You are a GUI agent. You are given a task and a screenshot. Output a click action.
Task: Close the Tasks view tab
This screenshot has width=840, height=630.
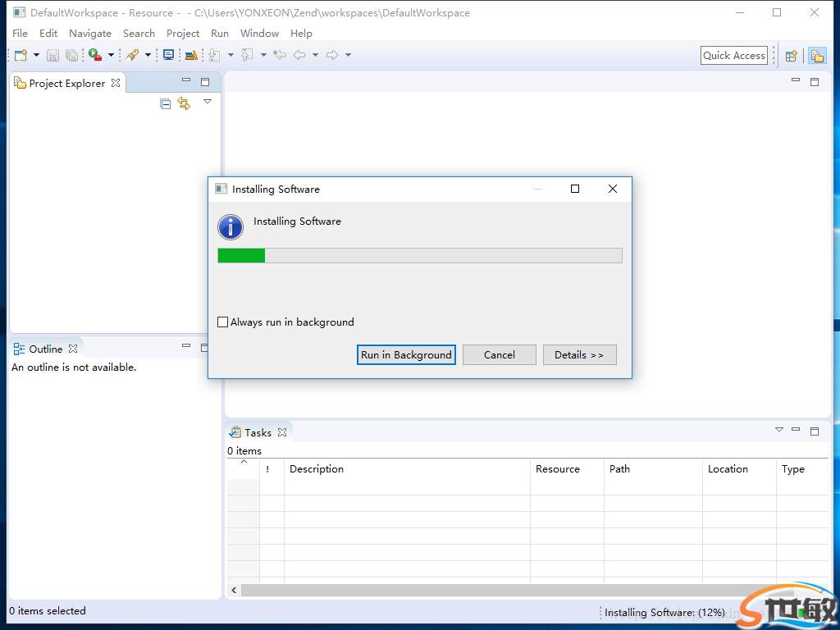coord(282,432)
